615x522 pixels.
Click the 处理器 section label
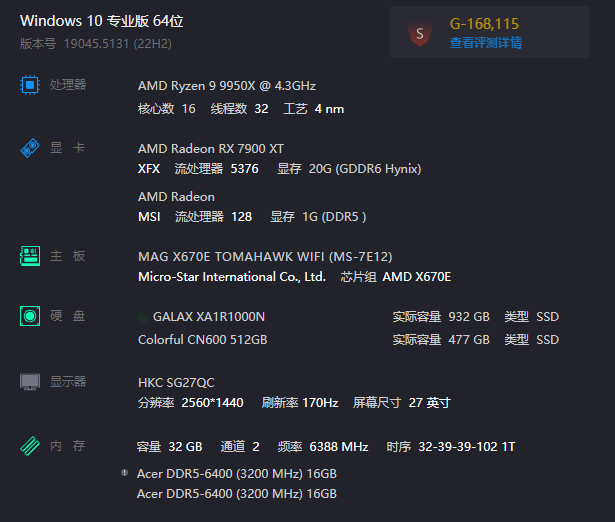tap(68, 85)
